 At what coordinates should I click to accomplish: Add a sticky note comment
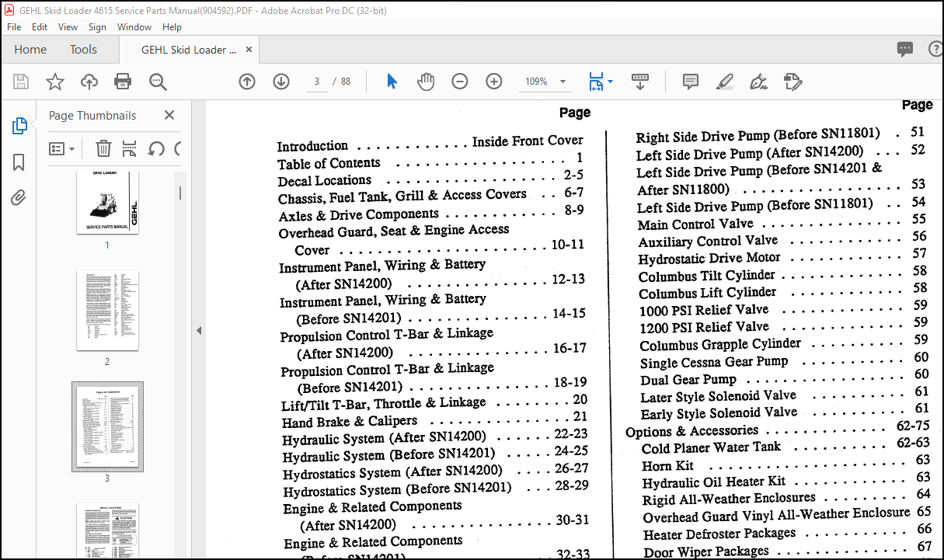coord(690,82)
